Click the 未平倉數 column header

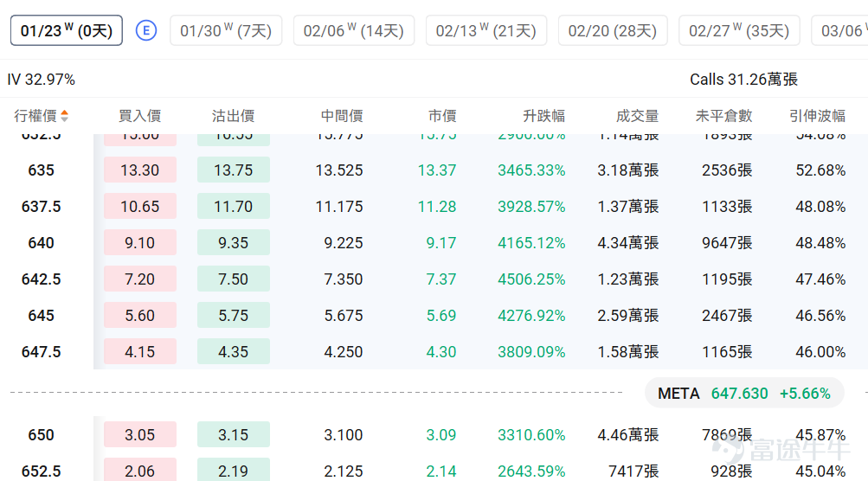point(723,116)
